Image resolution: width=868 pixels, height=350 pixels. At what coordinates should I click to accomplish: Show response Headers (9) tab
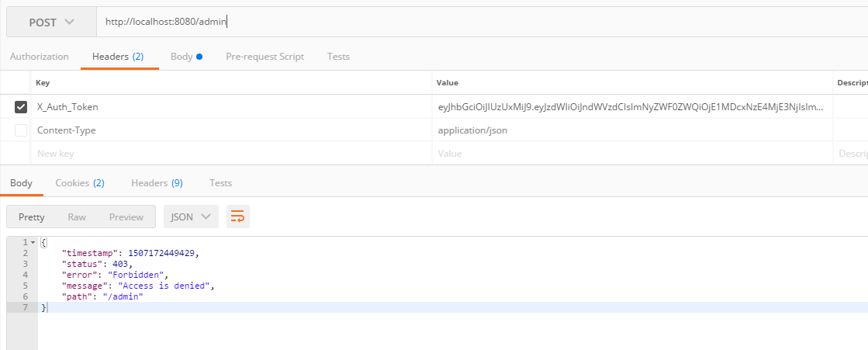(x=157, y=183)
